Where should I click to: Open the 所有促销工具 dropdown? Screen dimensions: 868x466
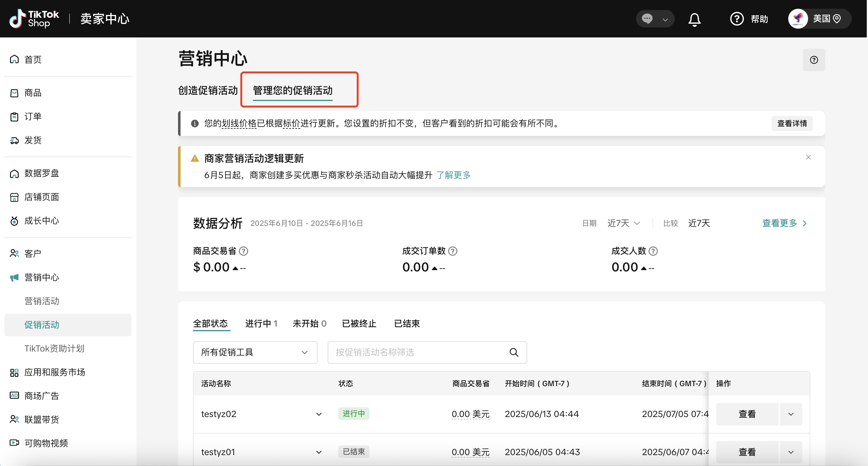coord(255,352)
